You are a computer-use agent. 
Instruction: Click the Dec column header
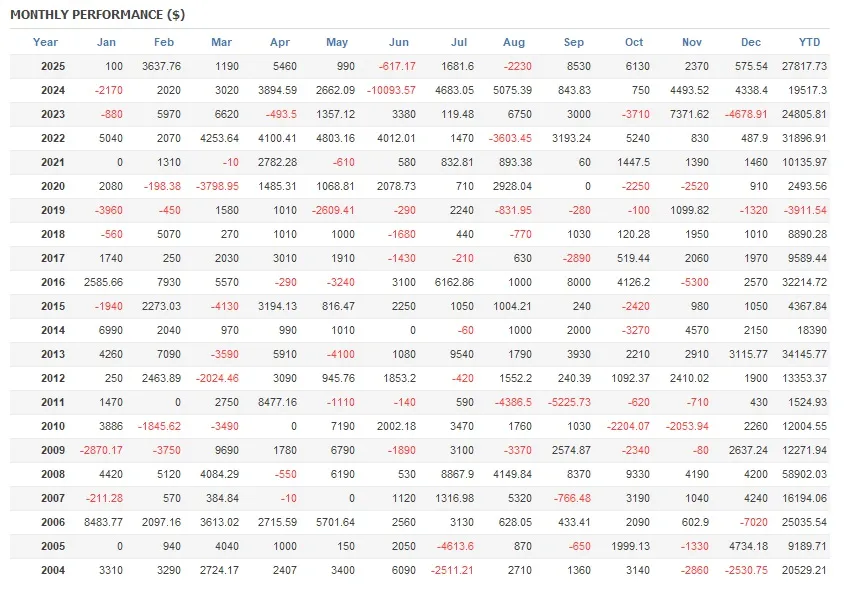click(x=751, y=42)
